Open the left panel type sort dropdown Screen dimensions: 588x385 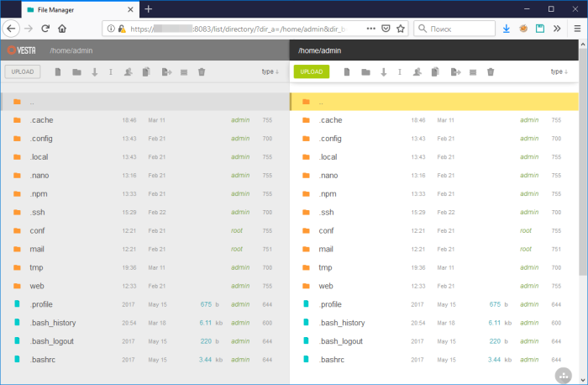(x=270, y=71)
